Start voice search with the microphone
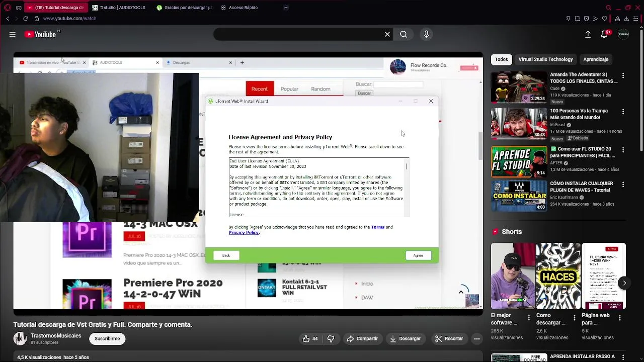Image resolution: width=644 pixels, height=362 pixels. click(426, 34)
